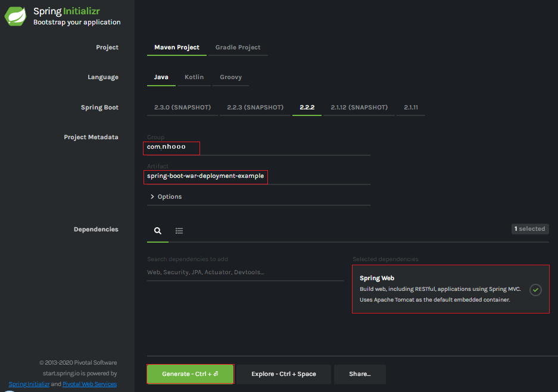The width and height of the screenshot is (558, 392).
Task: Expand the Options section
Action: (x=166, y=197)
